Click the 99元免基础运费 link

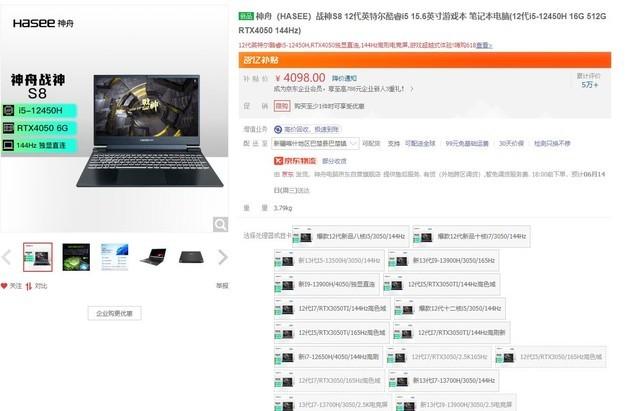(x=467, y=143)
